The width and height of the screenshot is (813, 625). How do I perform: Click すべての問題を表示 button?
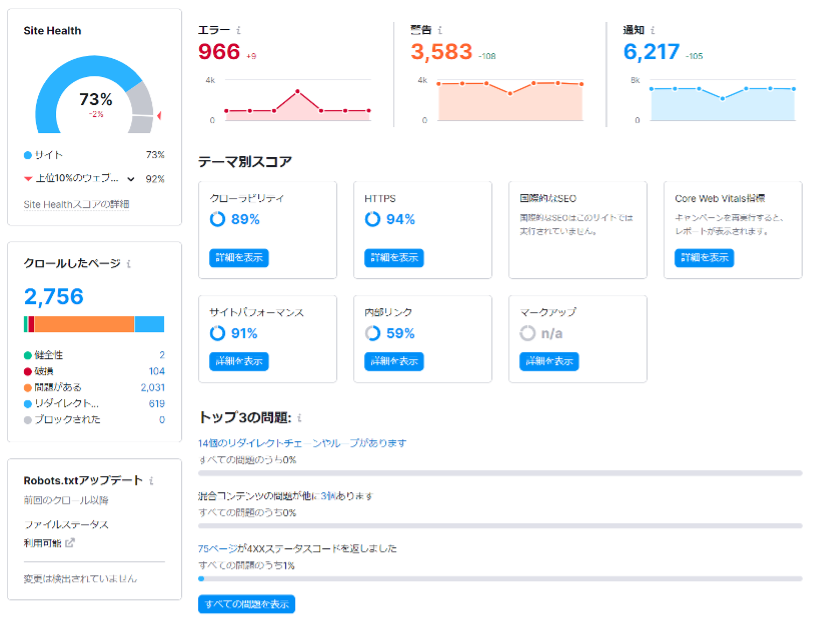pyautogui.click(x=247, y=604)
